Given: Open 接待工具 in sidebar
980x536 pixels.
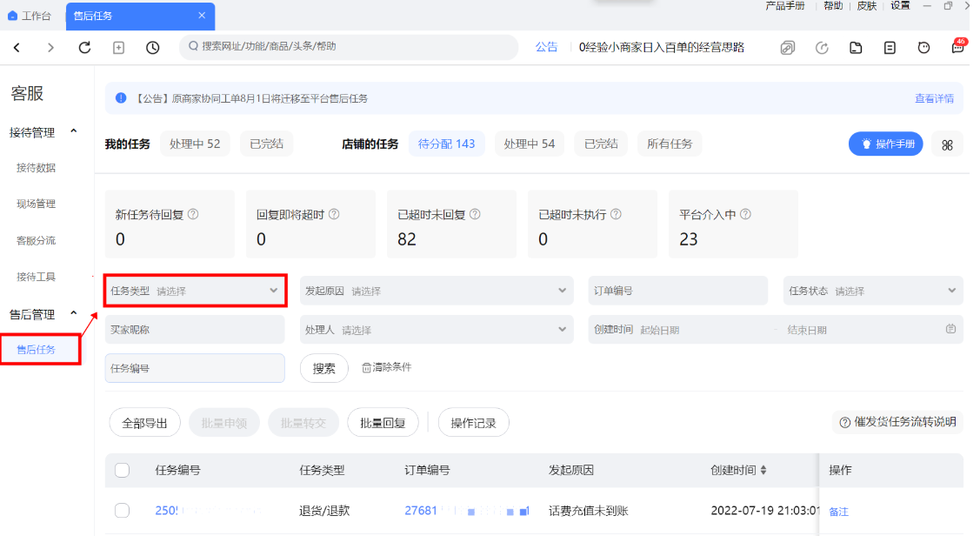Looking at the screenshot, I should (37, 277).
